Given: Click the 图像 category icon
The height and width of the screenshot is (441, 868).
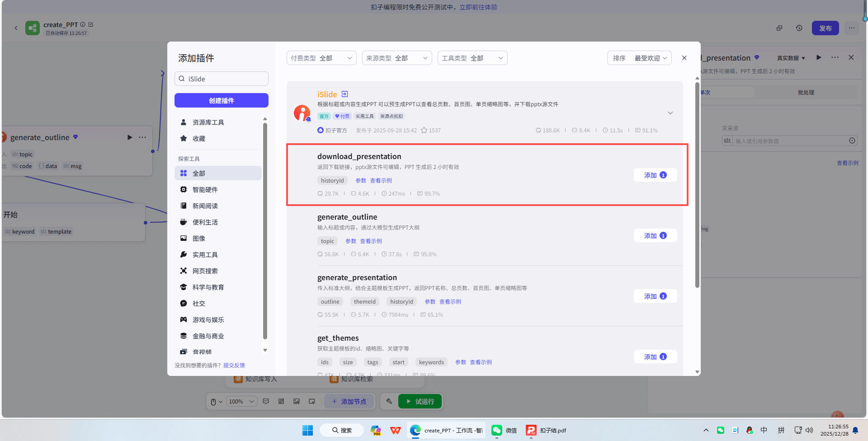Looking at the screenshot, I should point(184,238).
